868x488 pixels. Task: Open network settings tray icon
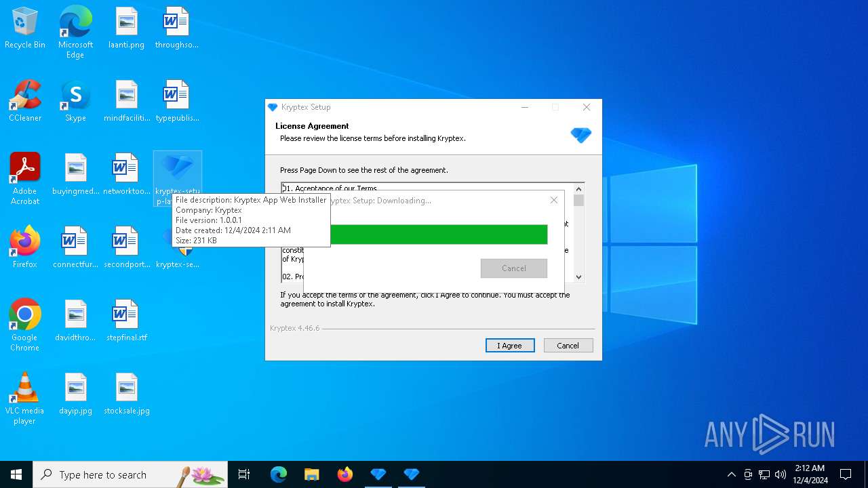click(764, 474)
